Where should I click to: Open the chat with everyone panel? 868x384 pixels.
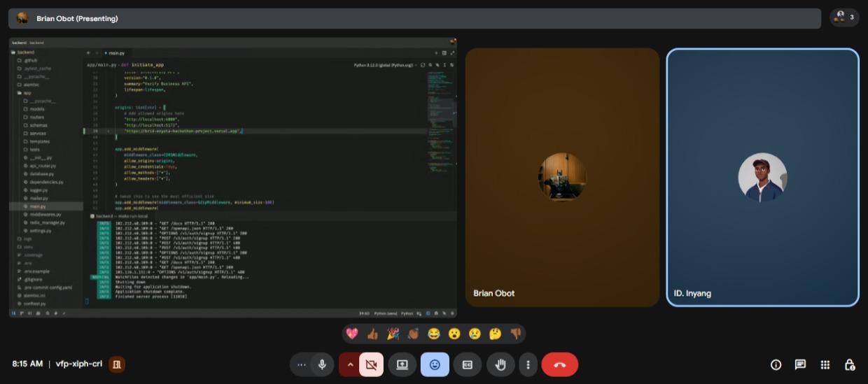[800, 364]
